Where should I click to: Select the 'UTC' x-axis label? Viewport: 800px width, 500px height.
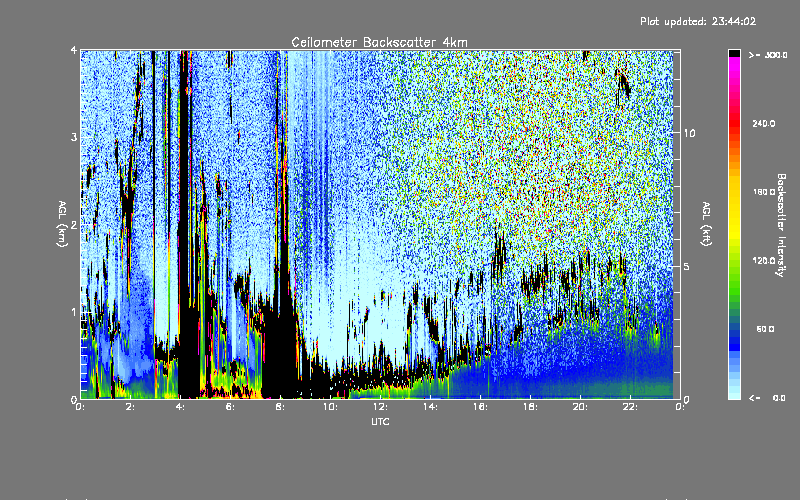tap(380, 421)
